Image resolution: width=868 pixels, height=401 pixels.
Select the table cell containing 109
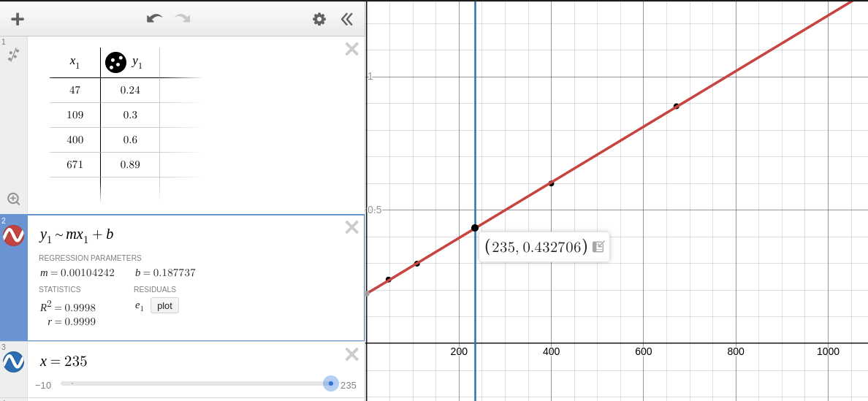click(x=75, y=115)
